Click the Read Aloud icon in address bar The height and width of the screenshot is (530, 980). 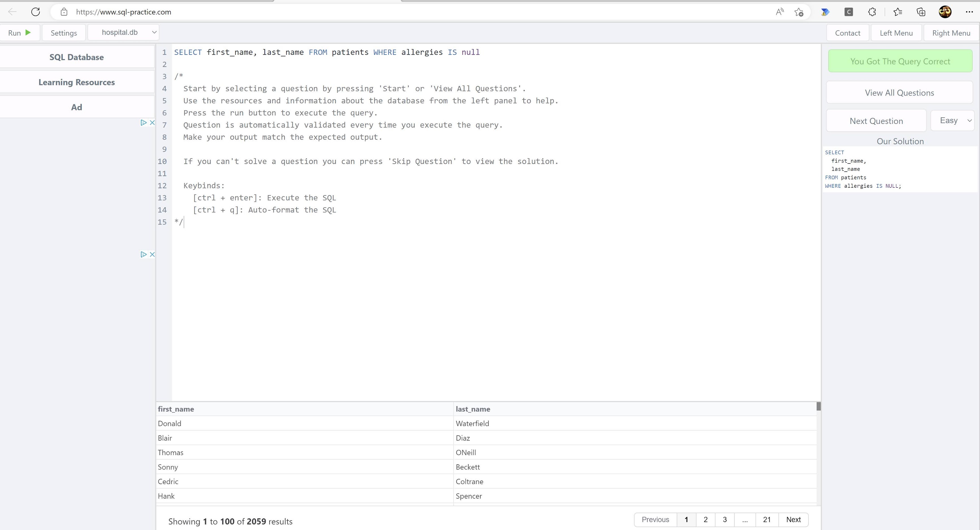point(780,12)
